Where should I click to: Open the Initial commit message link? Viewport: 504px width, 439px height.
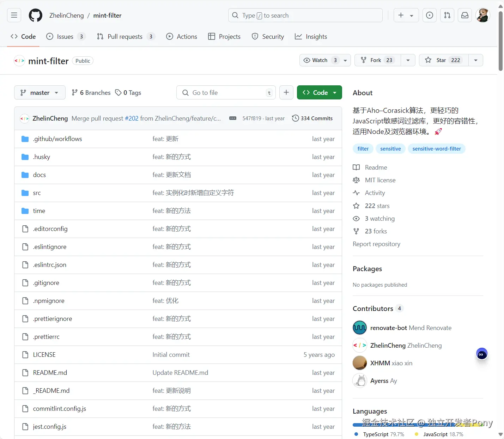[x=171, y=355]
